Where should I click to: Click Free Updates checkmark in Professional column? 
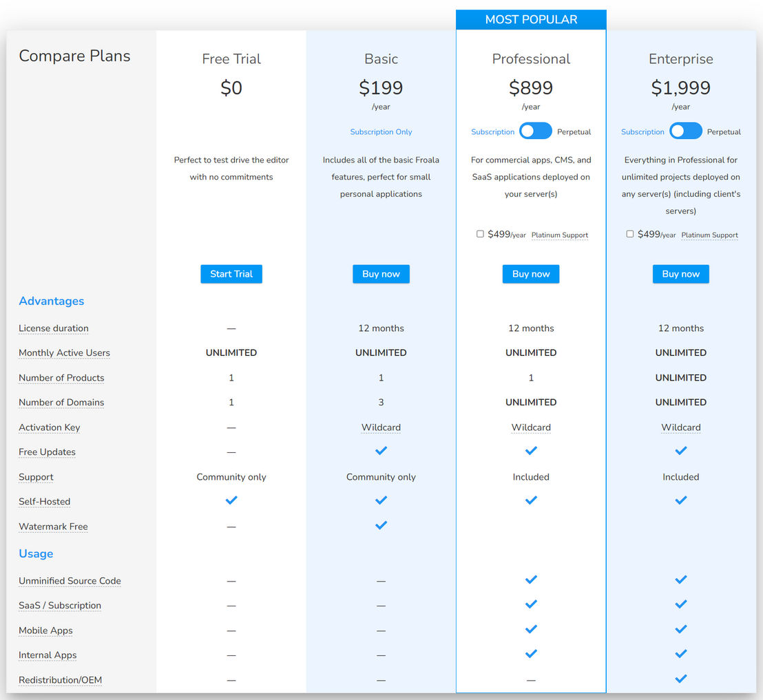pyautogui.click(x=531, y=451)
